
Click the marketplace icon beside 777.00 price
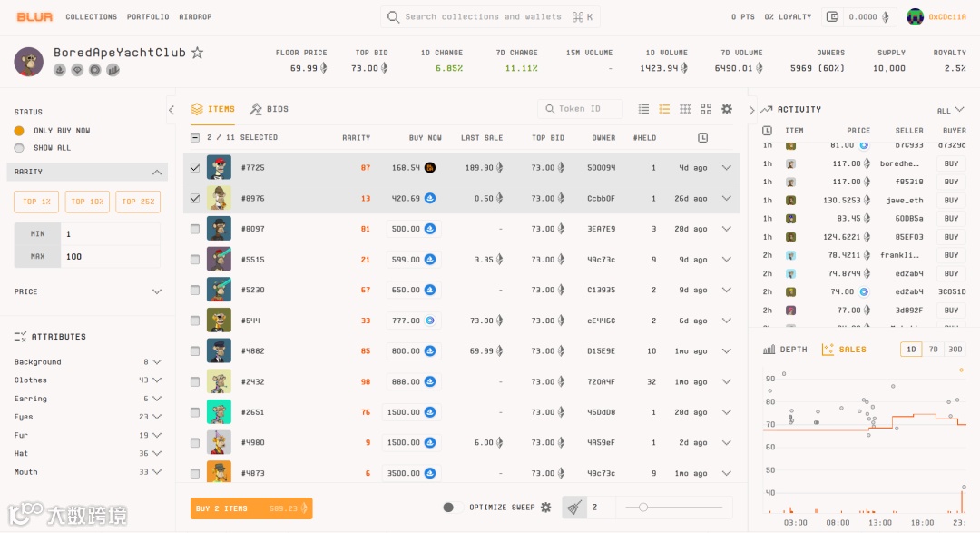click(430, 321)
